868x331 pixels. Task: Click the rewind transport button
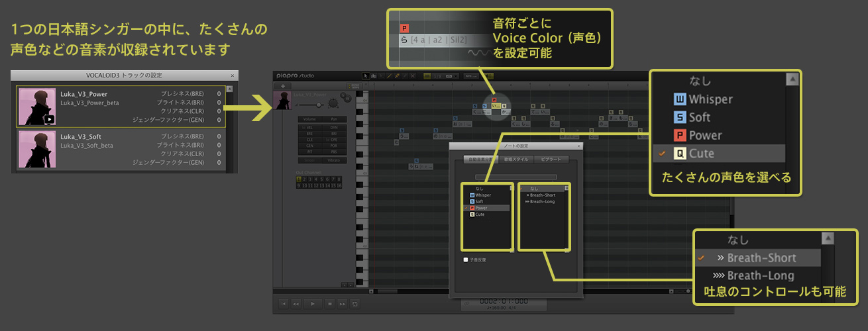296,304
